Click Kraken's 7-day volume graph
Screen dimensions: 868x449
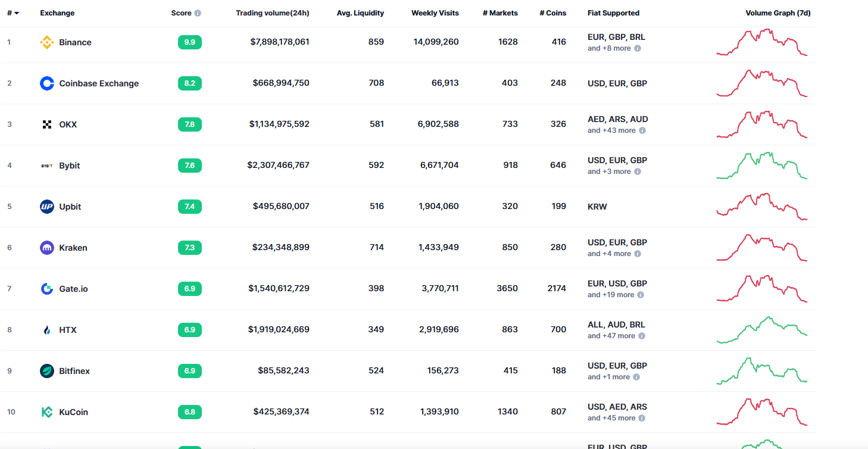(762, 248)
